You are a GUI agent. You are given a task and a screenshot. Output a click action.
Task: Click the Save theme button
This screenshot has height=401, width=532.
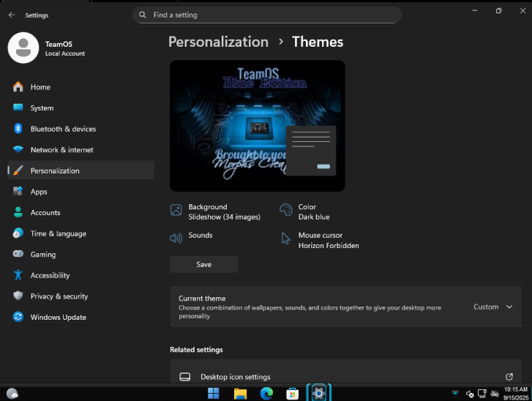[203, 264]
